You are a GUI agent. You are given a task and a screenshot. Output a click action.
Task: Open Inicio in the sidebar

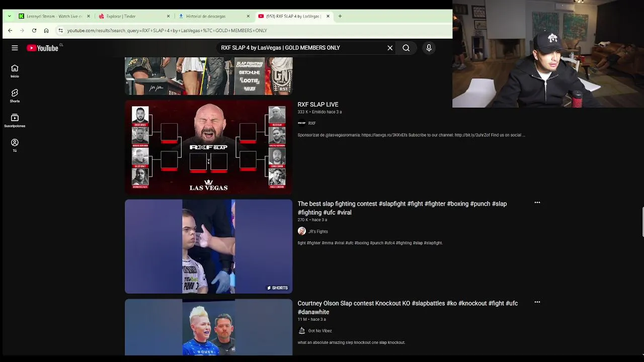tap(15, 71)
